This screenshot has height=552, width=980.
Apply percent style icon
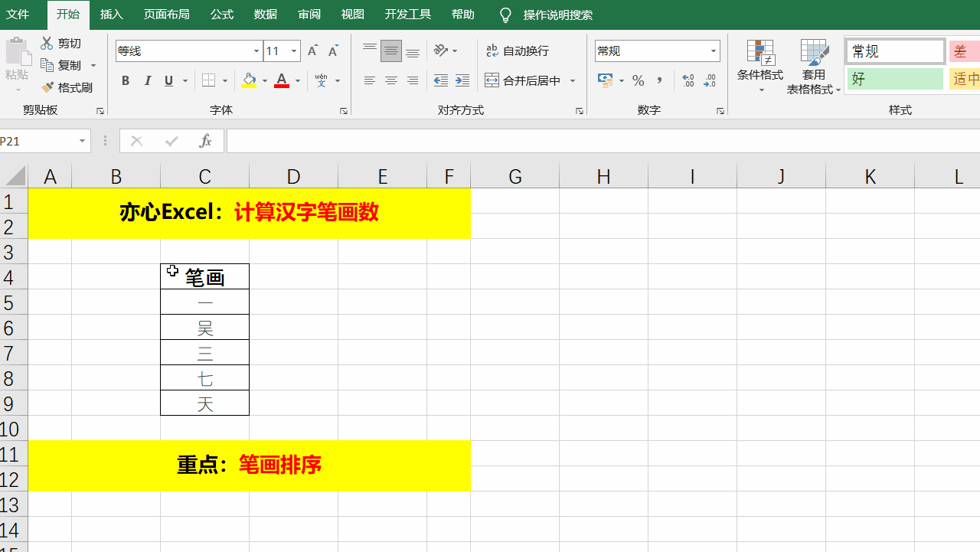click(x=639, y=81)
